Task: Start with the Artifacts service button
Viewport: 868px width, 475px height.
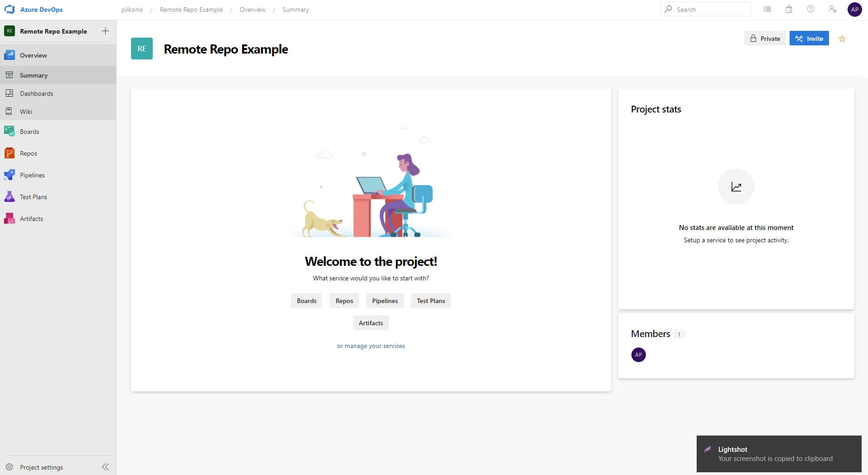Action: click(371, 323)
